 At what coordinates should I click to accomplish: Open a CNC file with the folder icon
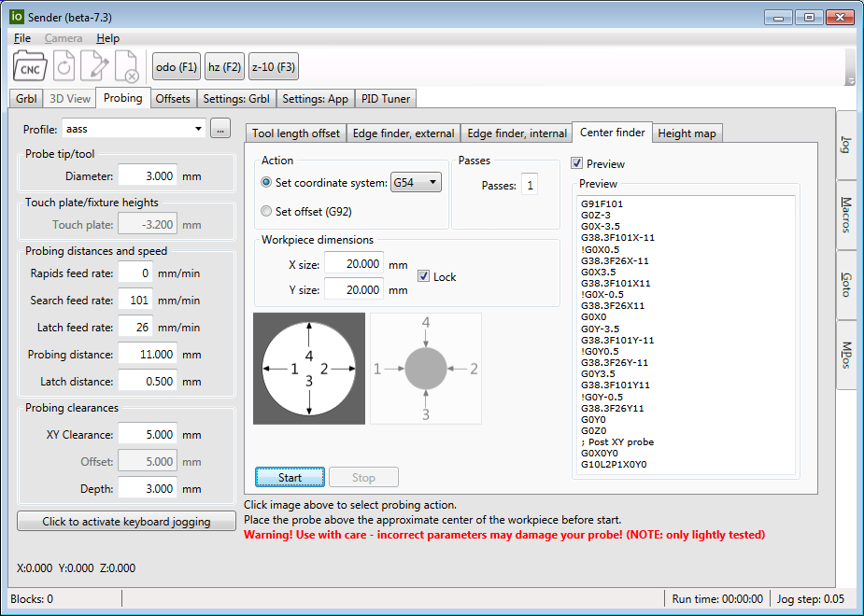[x=29, y=66]
